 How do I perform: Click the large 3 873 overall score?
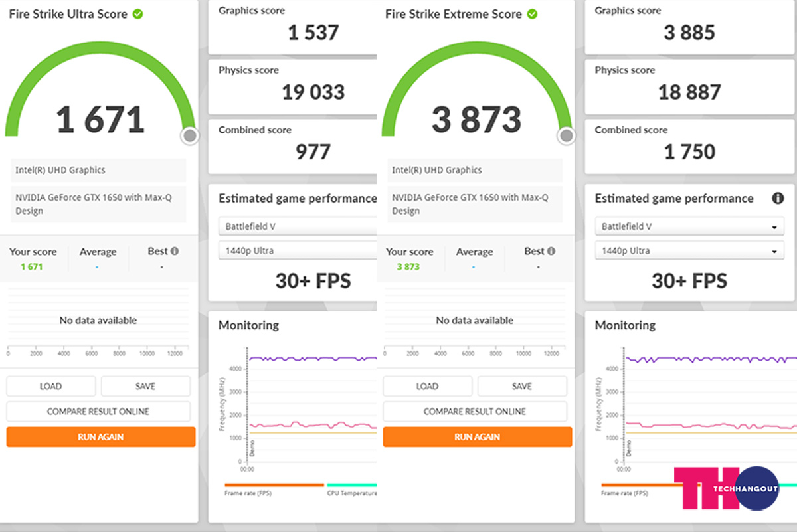(477, 120)
